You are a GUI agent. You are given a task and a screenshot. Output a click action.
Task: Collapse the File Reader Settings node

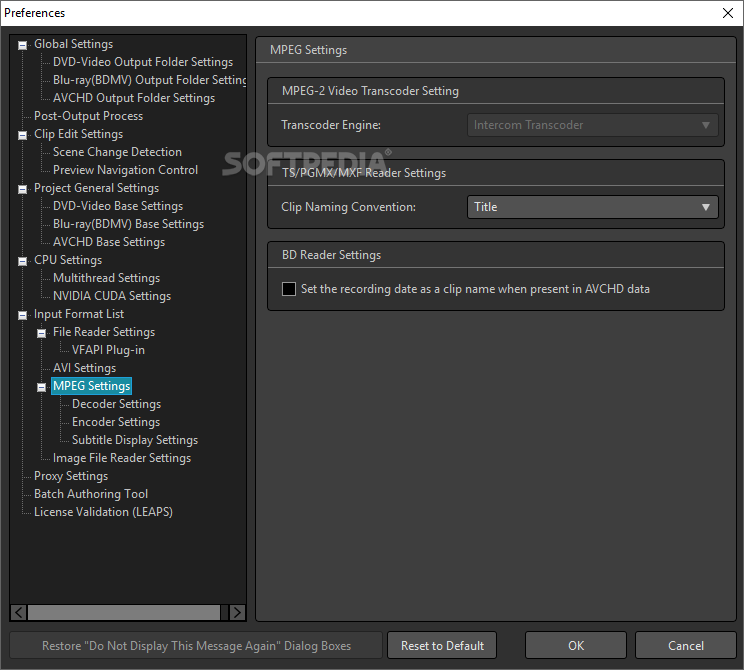pos(41,334)
